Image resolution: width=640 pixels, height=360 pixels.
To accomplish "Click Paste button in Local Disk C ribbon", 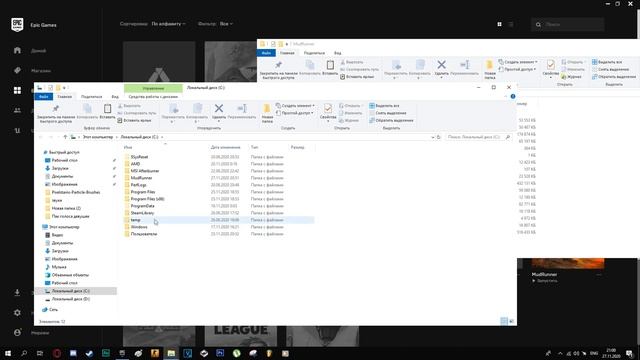I will 107,111.
